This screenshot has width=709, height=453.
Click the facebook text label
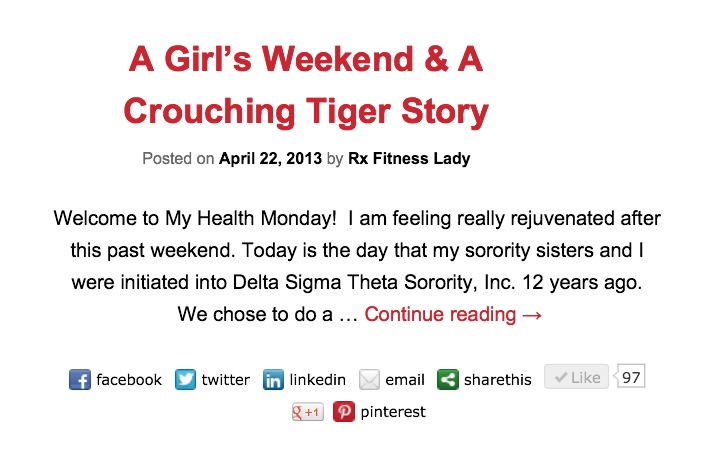coord(129,379)
